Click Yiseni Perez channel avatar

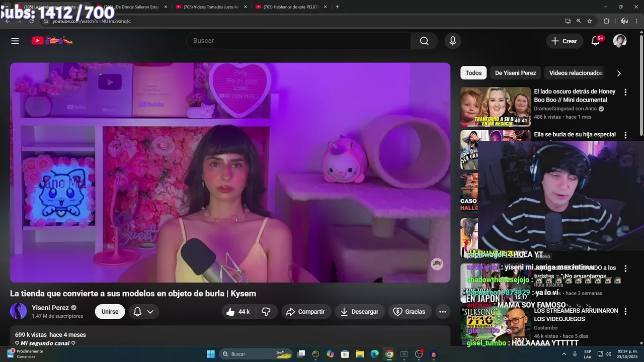coord(19,311)
